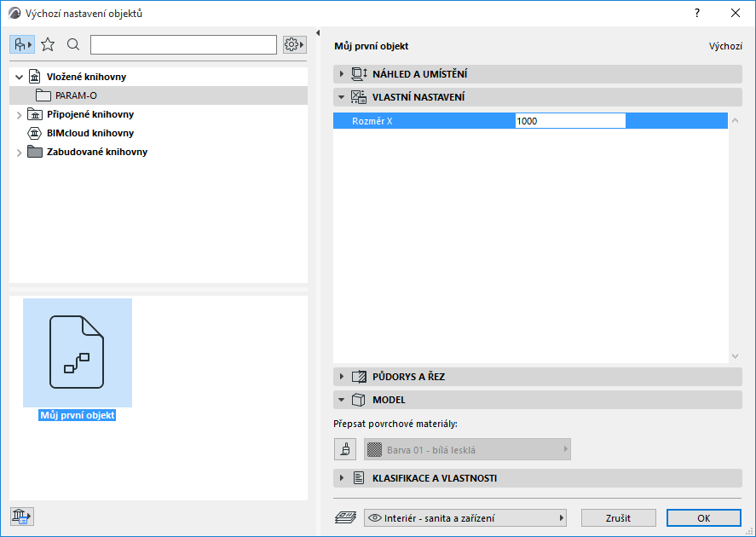Image resolution: width=756 pixels, height=537 pixels.
Task: Select the Můj první objekt thumbnail
Action: [77, 352]
